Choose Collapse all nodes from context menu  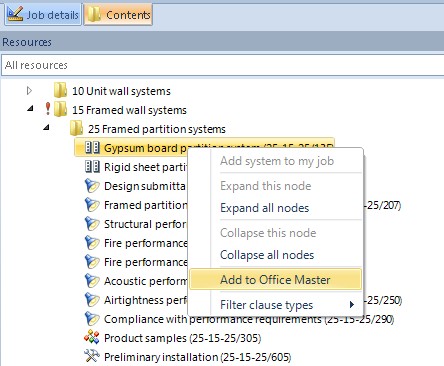pyautogui.click(x=267, y=255)
